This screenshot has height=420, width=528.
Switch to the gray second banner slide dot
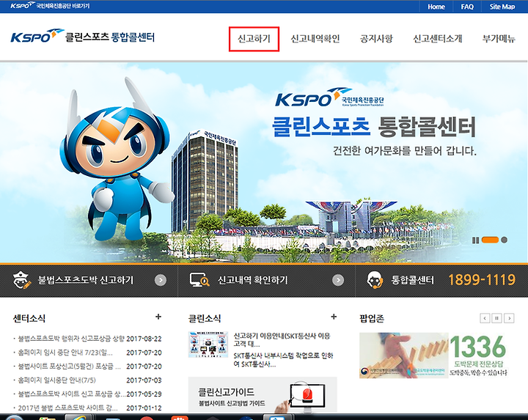point(504,240)
